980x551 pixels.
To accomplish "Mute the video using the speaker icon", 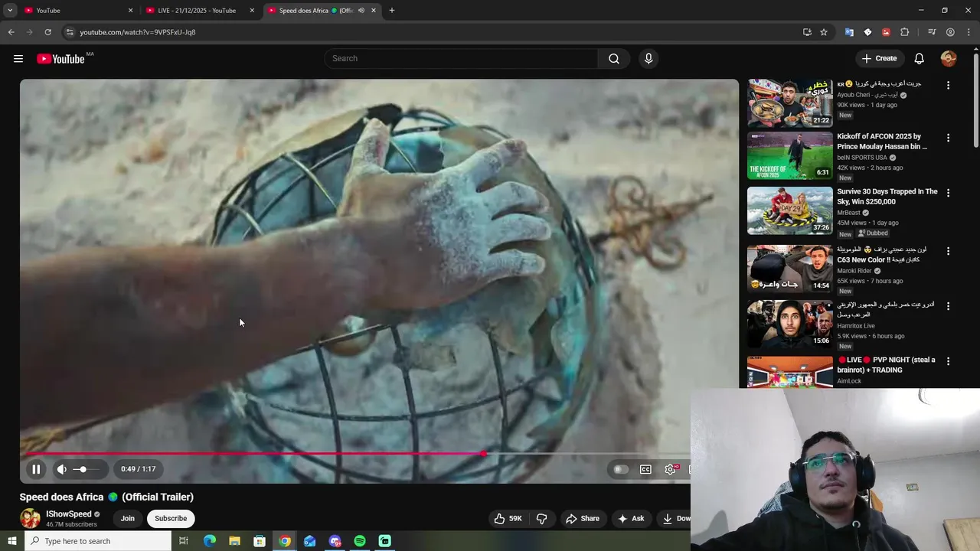I will point(62,469).
